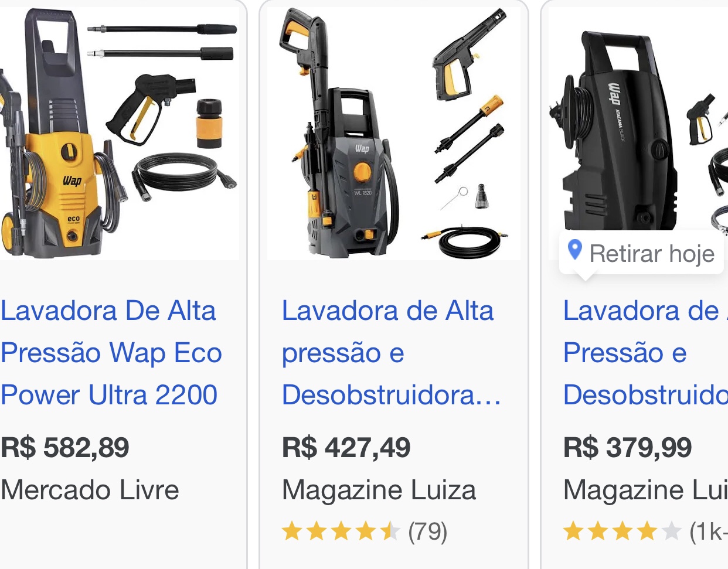Open the gray Wap WL 1820 washer image
Screen dimensions: 728x569
pyautogui.click(x=393, y=133)
